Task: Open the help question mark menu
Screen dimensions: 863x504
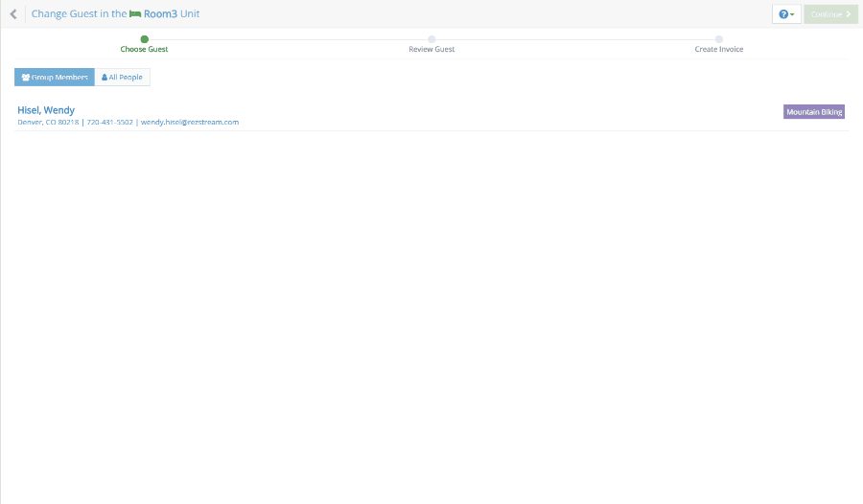Action: 786,14
